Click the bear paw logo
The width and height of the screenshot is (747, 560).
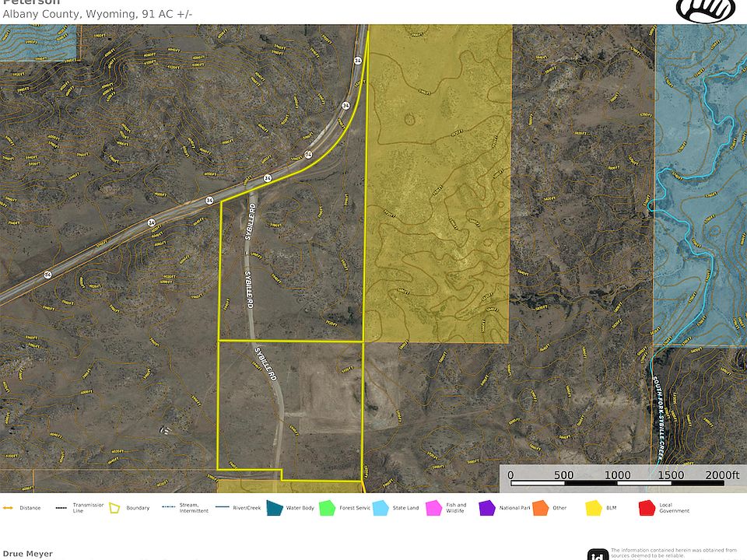tap(705, 9)
